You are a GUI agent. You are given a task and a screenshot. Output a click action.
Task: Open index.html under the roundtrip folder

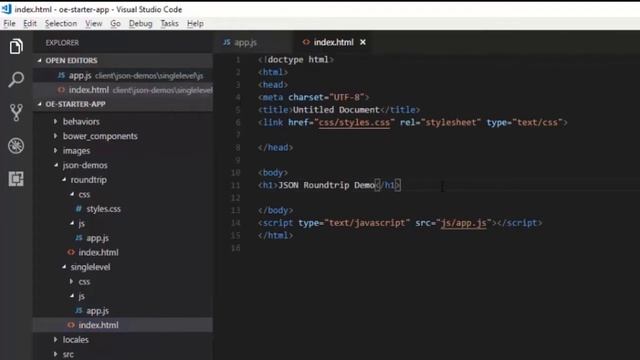tap(98, 253)
